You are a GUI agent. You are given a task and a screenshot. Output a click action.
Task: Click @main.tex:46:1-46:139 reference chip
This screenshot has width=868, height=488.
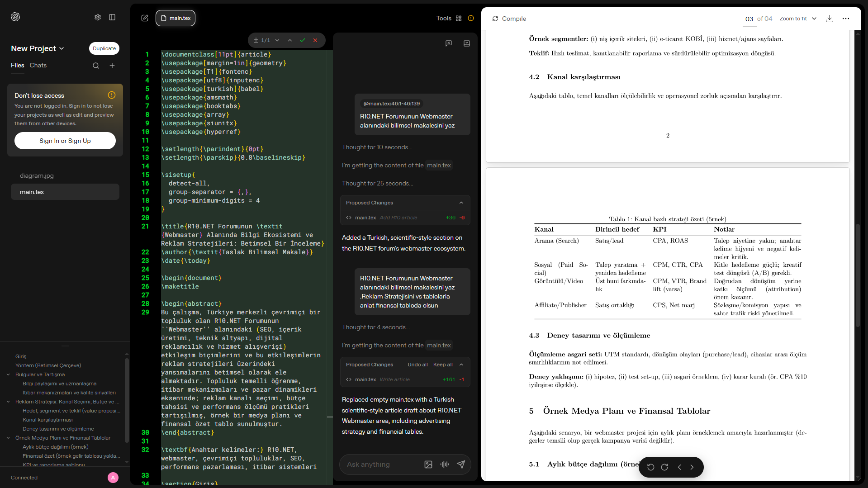tap(392, 104)
